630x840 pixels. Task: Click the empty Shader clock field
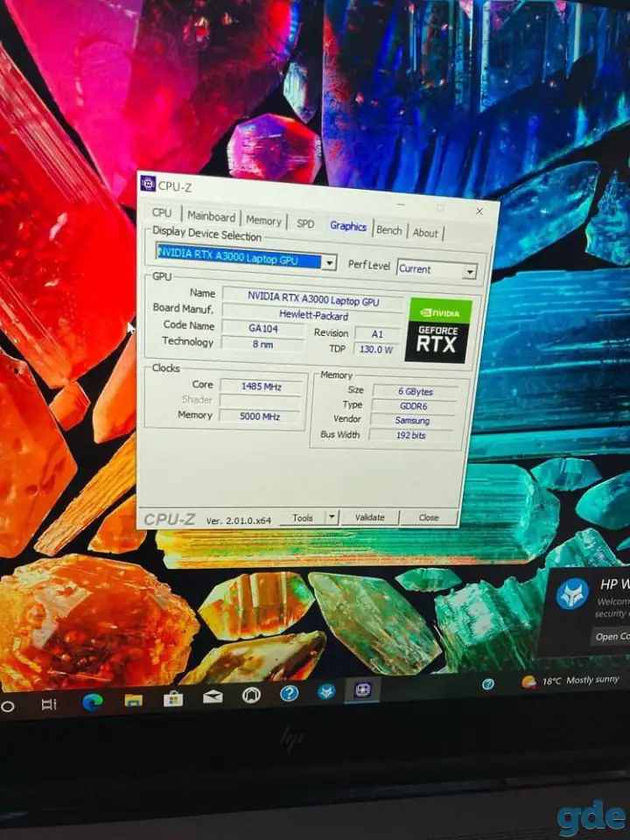click(x=261, y=402)
